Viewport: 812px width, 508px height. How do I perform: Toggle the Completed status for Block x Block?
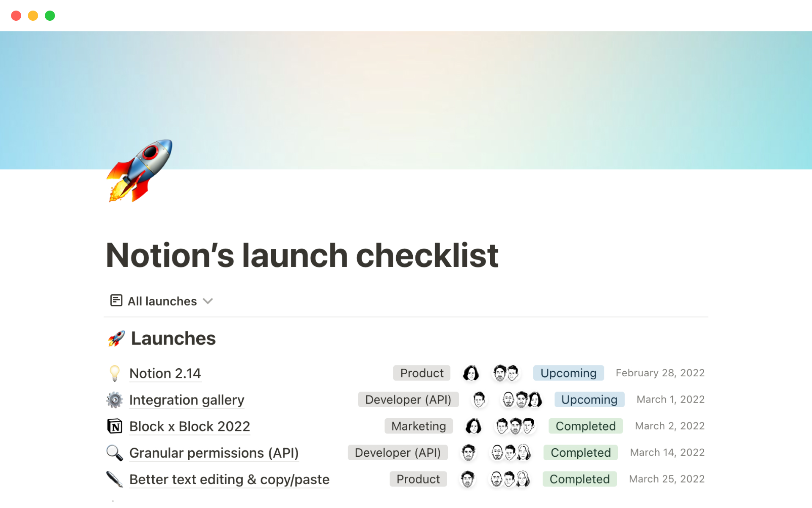pos(585,425)
